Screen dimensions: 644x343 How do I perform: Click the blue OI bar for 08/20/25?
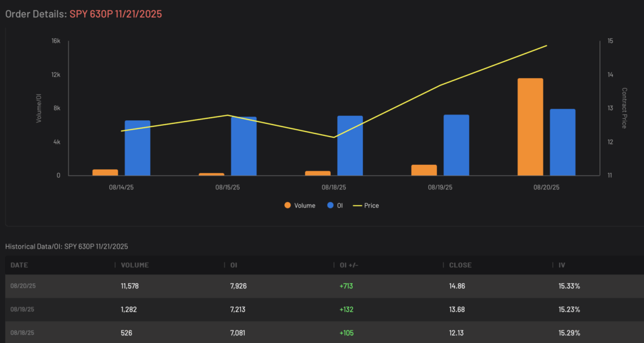tap(563, 142)
